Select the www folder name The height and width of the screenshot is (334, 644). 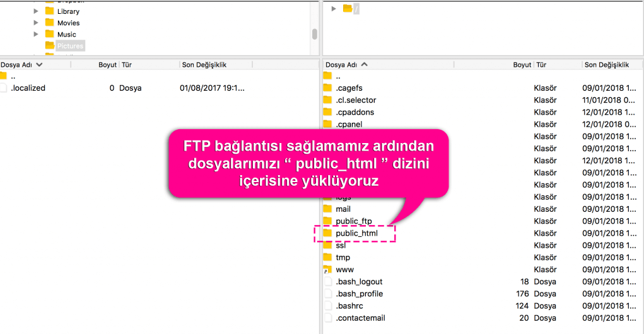click(x=345, y=270)
